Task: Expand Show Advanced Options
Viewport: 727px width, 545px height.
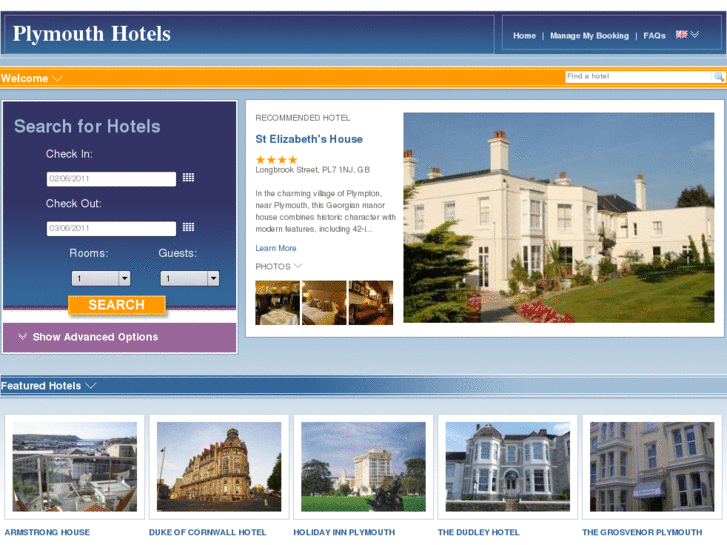Action: click(x=89, y=337)
